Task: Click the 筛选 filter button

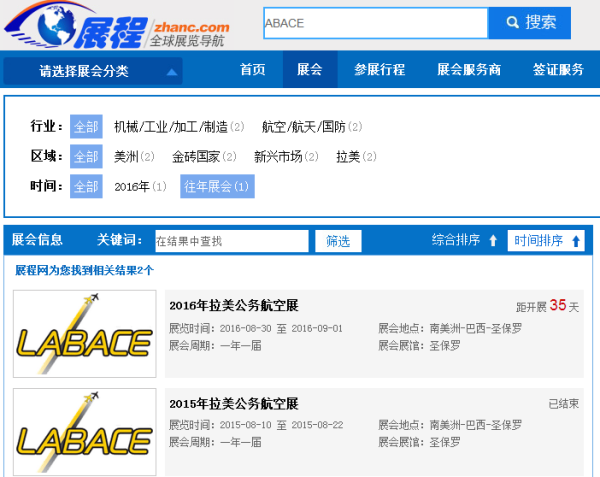Action: 338,241
